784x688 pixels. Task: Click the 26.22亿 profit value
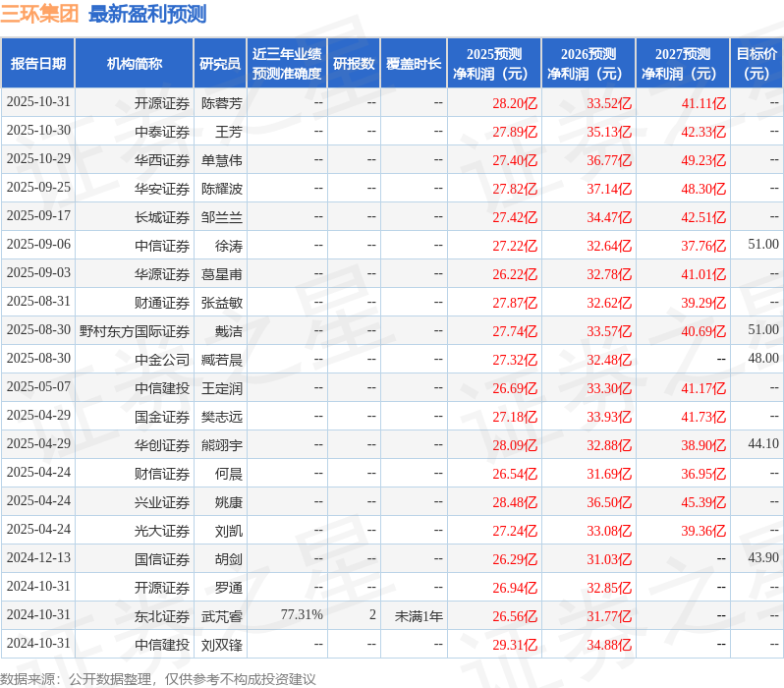tap(515, 274)
